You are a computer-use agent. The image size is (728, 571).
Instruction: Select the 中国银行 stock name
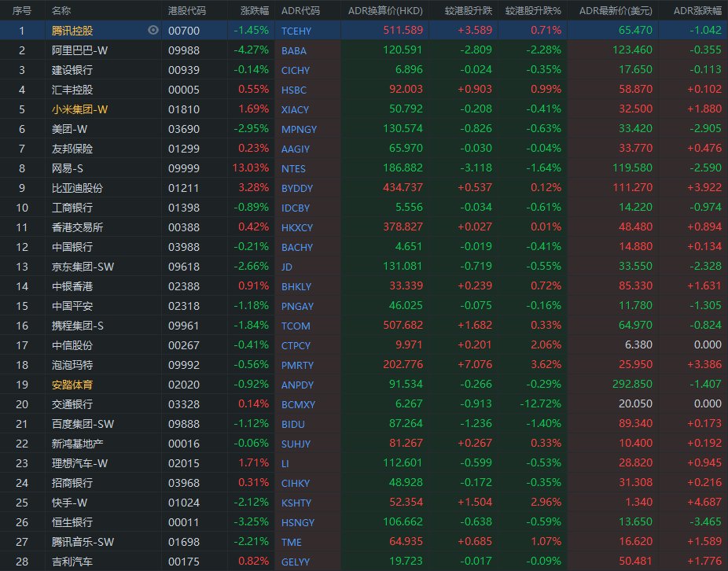coord(72,247)
